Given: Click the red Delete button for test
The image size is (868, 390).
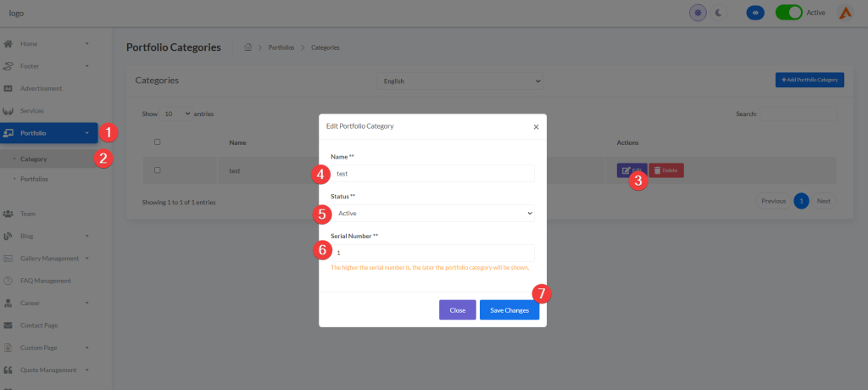Looking at the screenshot, I should tap(666, 170).
